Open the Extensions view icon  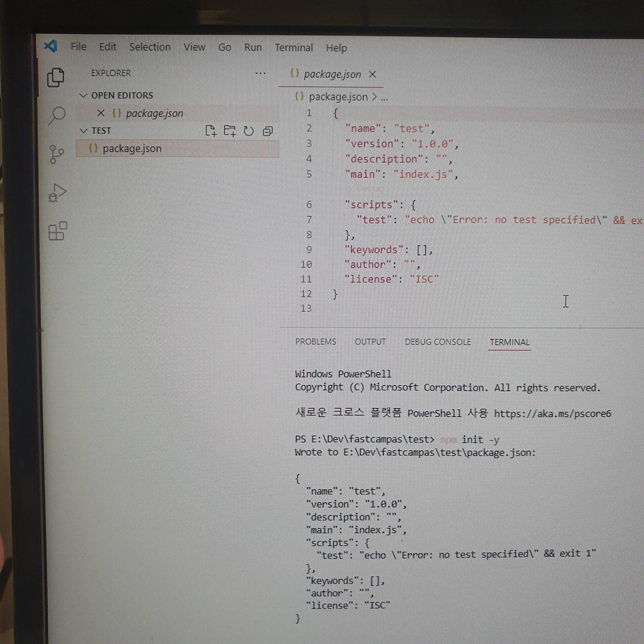pos(57,231)
